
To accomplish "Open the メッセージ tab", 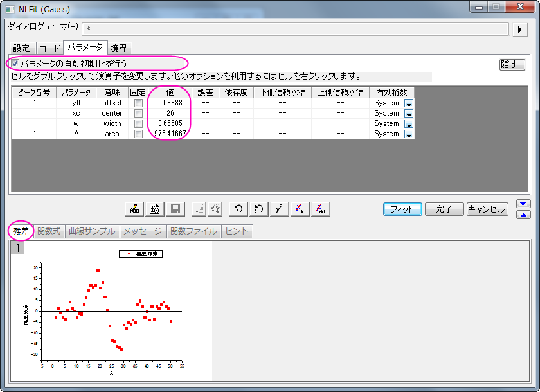I will [x=143, y=231].
